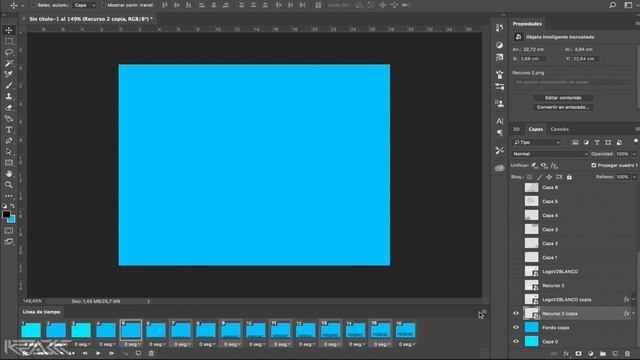This screenshot has height=360, width=640.
Task: Select the Hand tool
Action: click(x=9, y=174)
